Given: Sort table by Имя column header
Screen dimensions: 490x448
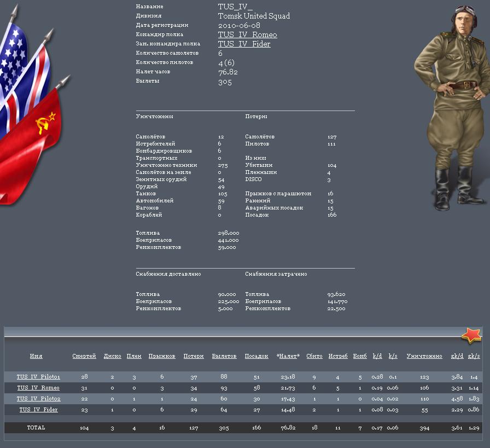Looking at the screenshot, I should (36, 356).
